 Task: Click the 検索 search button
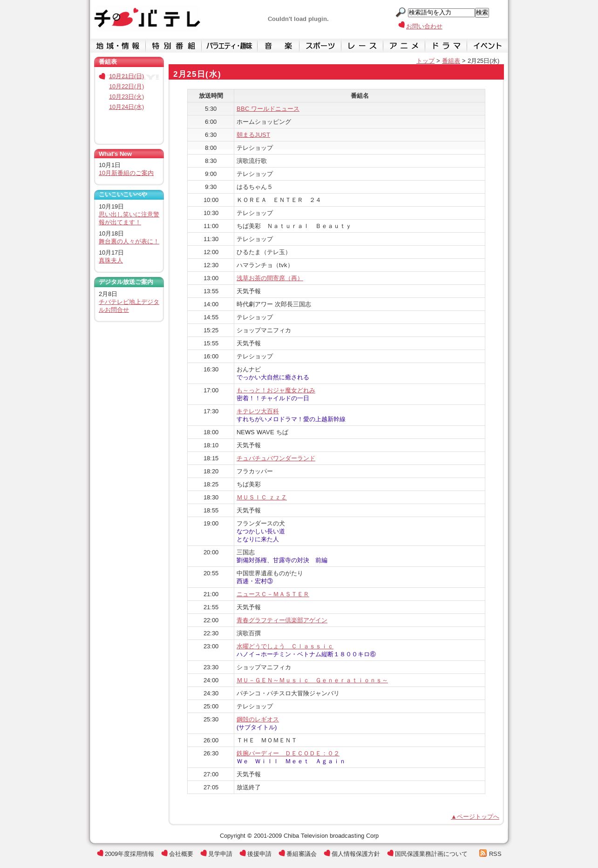pos(482,13)
